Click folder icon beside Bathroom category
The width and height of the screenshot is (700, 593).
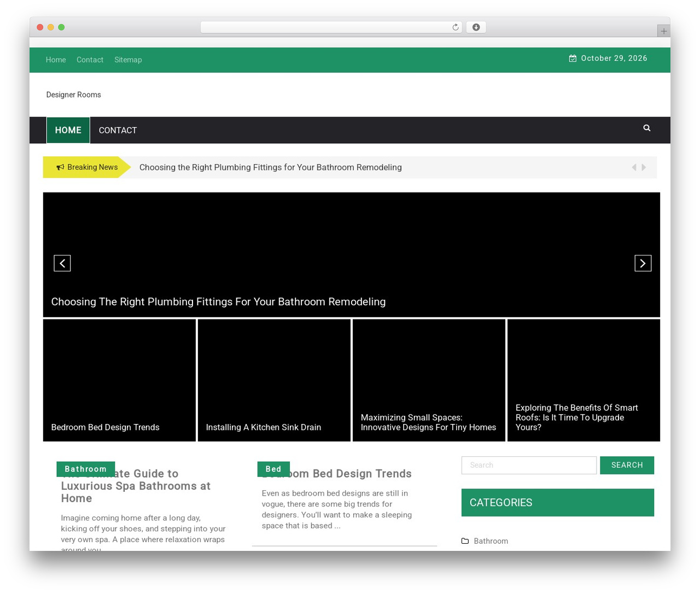[465, 540]
